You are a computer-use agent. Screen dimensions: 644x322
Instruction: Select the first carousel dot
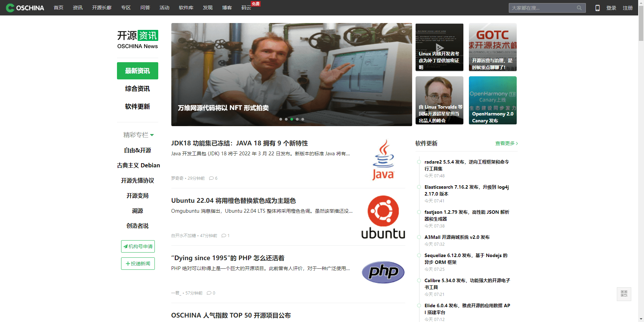coord(281,119)
